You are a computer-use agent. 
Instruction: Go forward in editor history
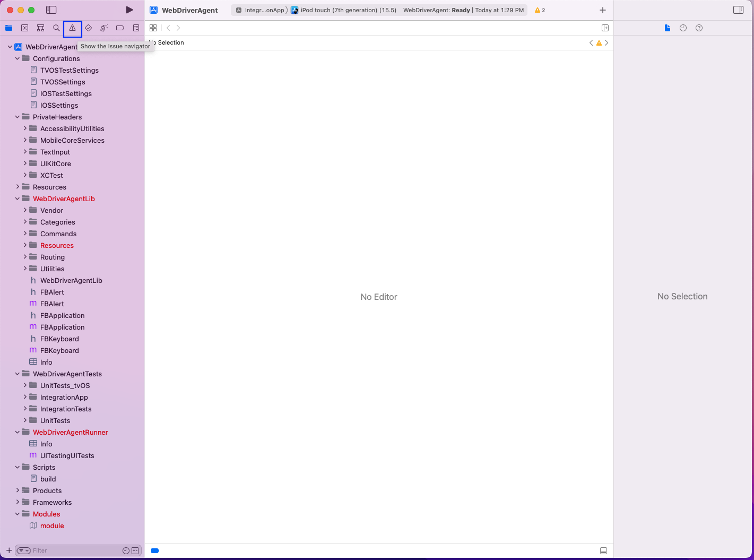tap(178, 28)
